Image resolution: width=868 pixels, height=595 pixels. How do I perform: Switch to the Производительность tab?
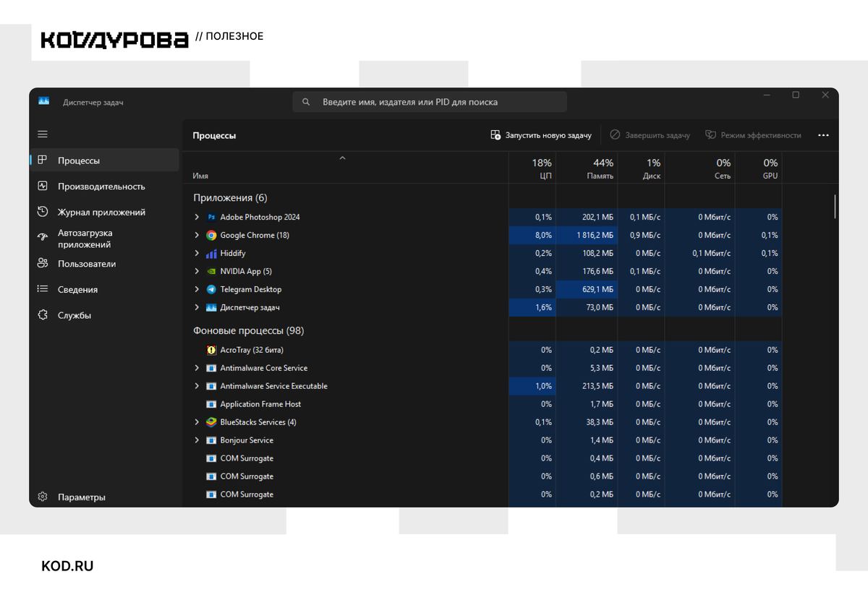coord(104,187)
